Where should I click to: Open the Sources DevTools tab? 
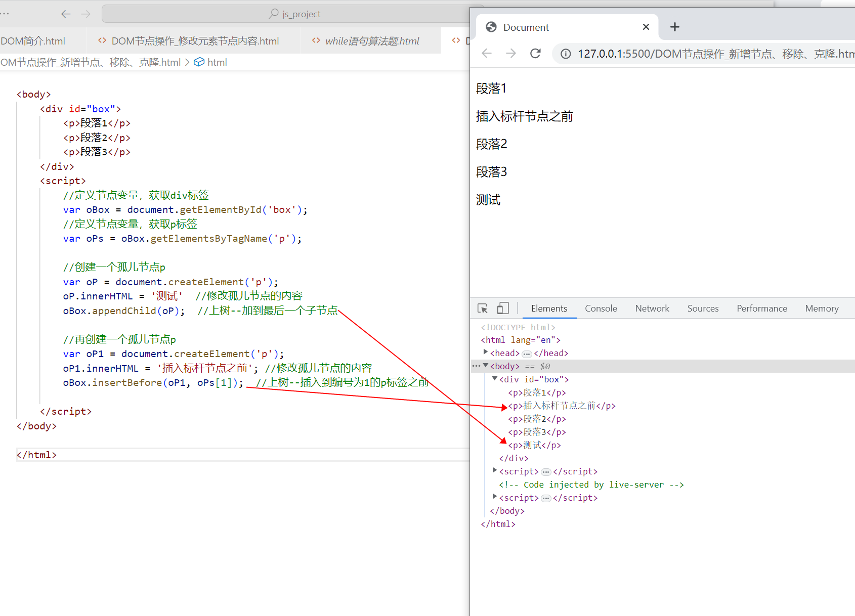pyautogui.click(x=703, y=309)
